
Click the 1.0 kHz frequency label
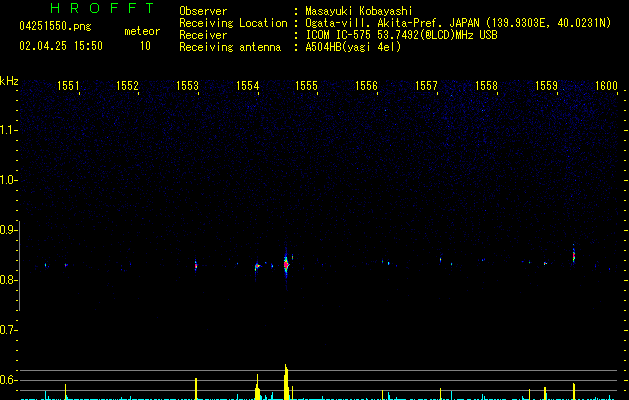(x=8, y=180)
